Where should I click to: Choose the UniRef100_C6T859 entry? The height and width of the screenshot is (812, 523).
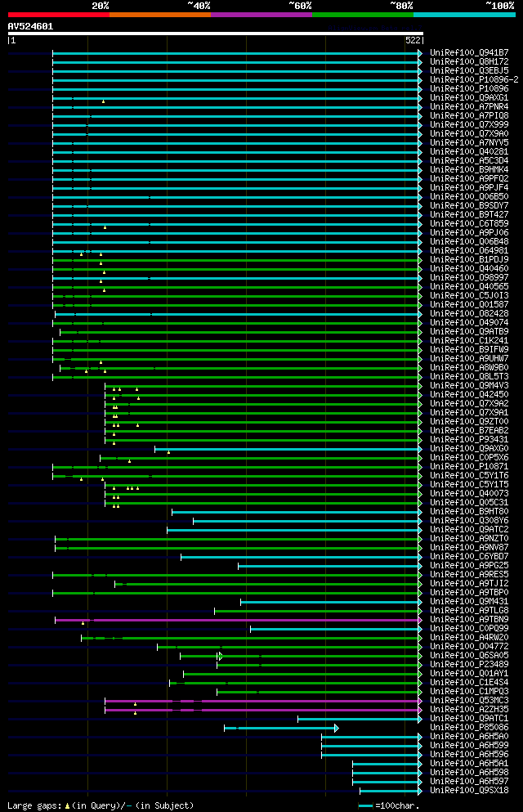point(469,224)
